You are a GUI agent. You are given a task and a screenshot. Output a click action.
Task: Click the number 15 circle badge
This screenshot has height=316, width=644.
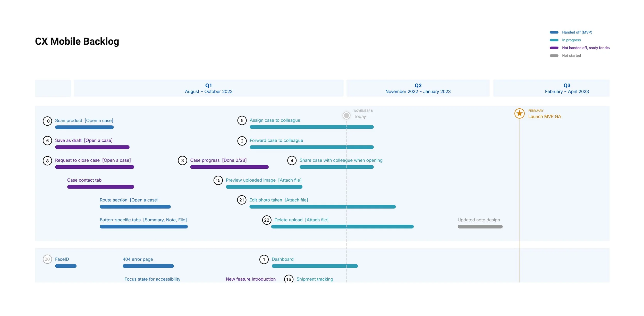coord(218,180)
